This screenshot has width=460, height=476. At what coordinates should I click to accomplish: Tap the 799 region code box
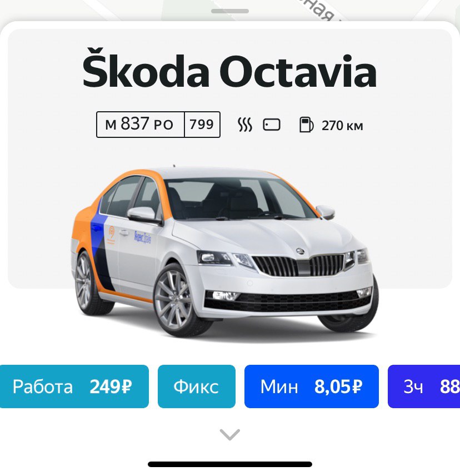(202, 125)
